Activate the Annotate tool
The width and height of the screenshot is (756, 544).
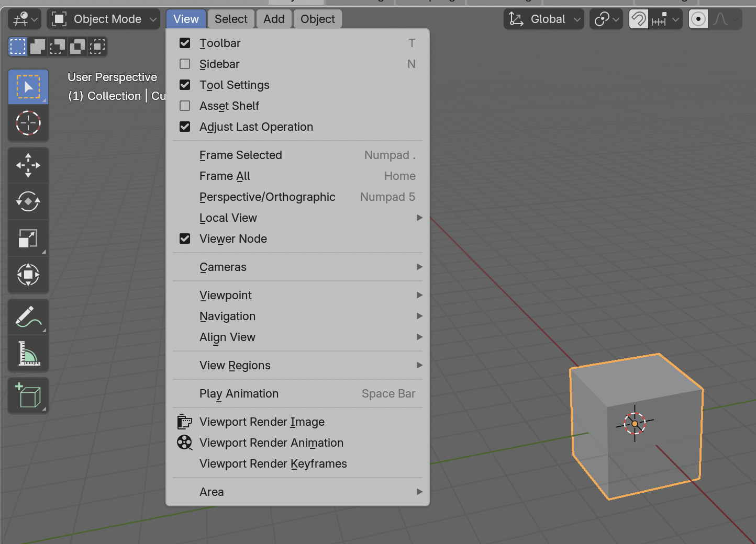pos(28,317)
